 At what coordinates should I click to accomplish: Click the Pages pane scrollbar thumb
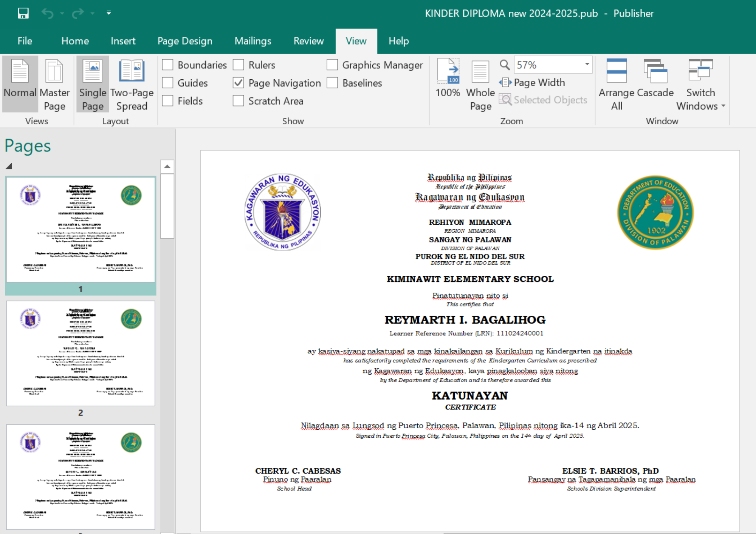[x=167, y=206]
